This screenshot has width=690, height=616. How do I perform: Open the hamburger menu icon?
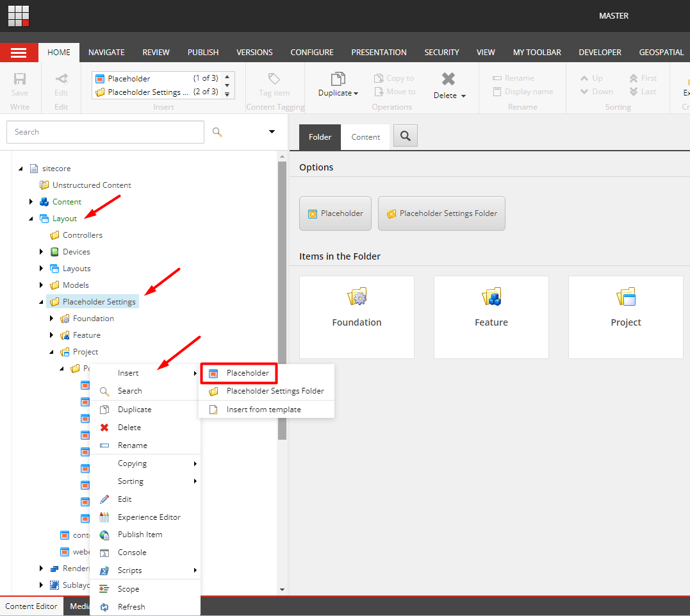pyautogui.click(x=19, y=53)
